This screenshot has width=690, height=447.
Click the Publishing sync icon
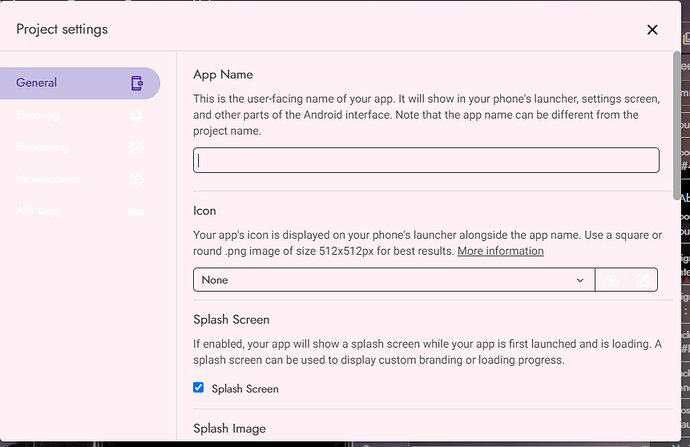[x=137, y=148]
